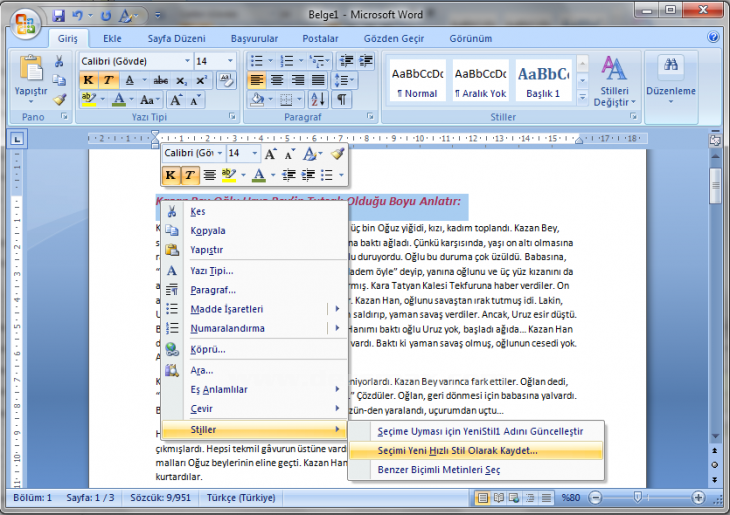Open Calibri (Gövde) font dropdown in ribbon

pos(187,61)
